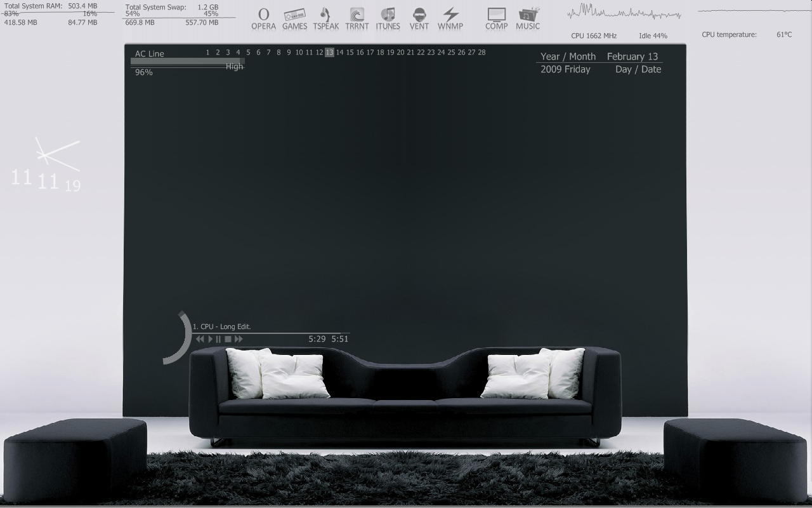
Task: Skip to the next track
Action: pos(239,339)
